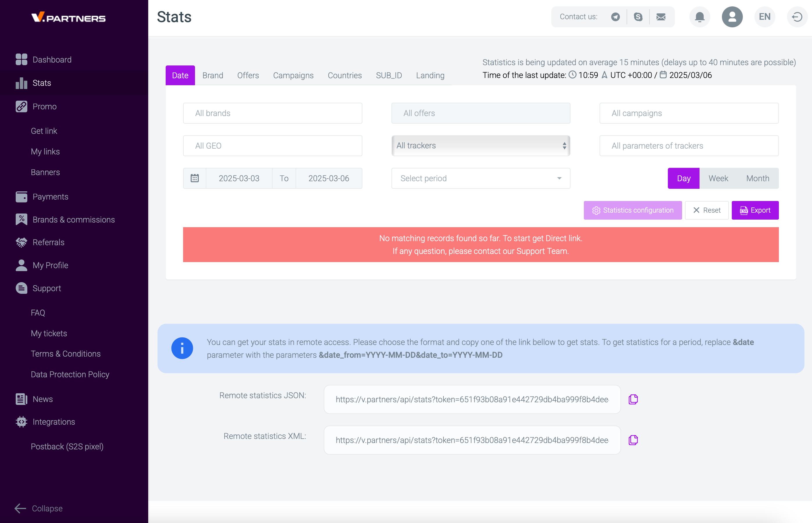Switch to the Countries tab

pos(344,75)
